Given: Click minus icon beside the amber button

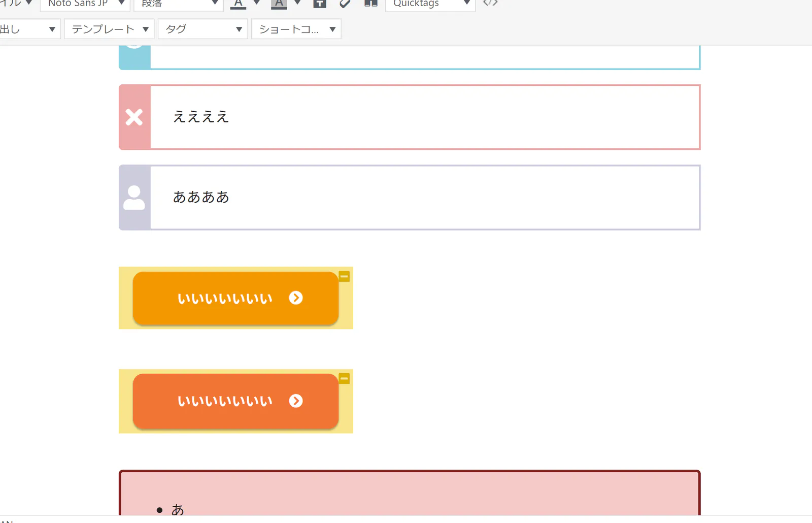Looking at the screenshot, I should click(x=345, y=276).
